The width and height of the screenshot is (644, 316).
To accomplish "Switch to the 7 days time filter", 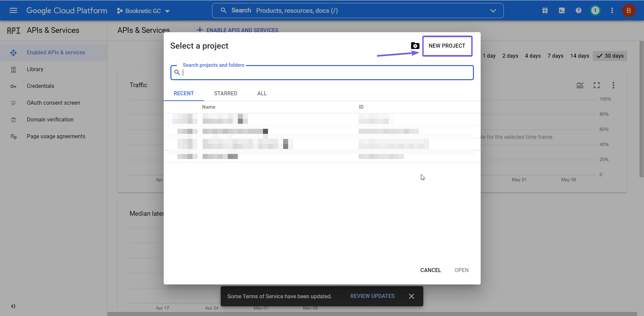I will coord(555,56).
